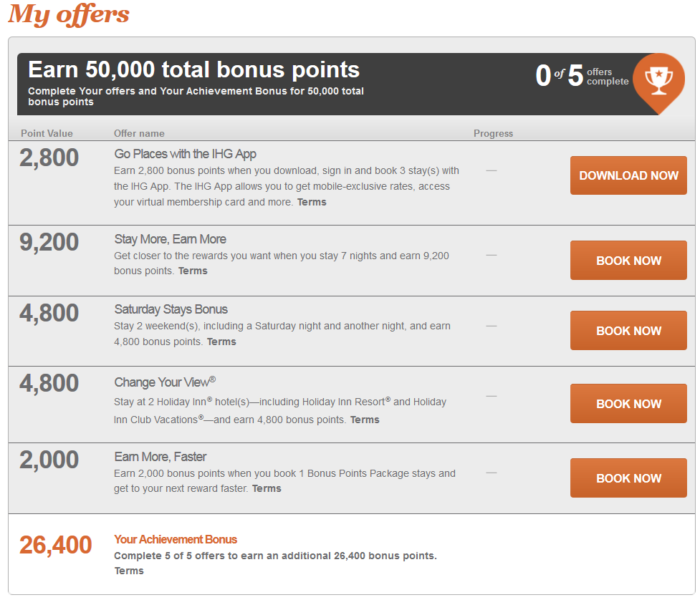Select the Change Your View offer title

165,382
